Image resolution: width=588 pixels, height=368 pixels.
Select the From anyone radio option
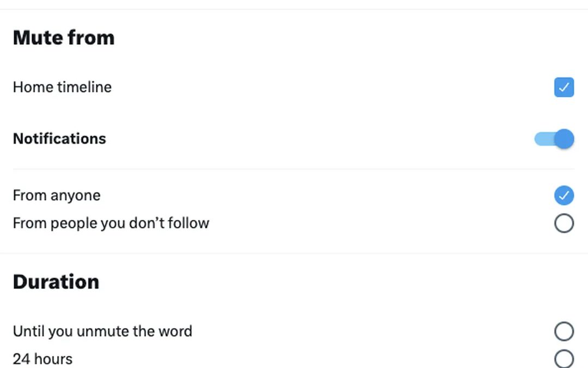click(x=564, y=195)
